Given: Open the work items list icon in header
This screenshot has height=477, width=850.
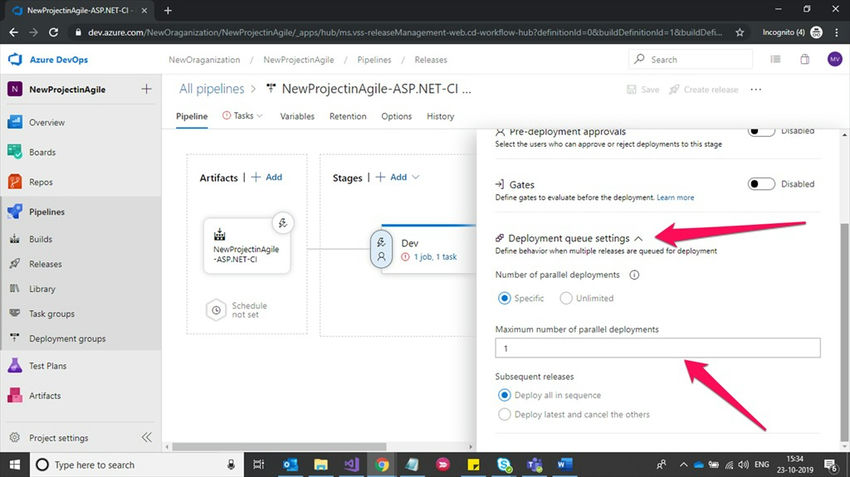Looking at the screenshot, I should click(776, 59).
